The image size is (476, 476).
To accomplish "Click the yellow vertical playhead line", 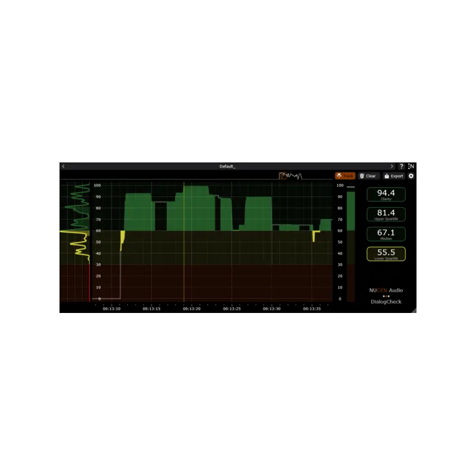I will point(184,242).
